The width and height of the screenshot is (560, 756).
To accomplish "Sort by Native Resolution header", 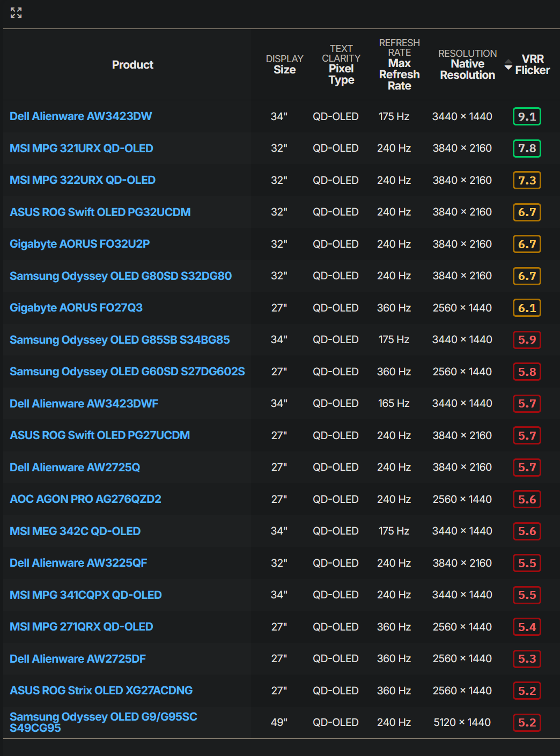I will click(467, 64).
